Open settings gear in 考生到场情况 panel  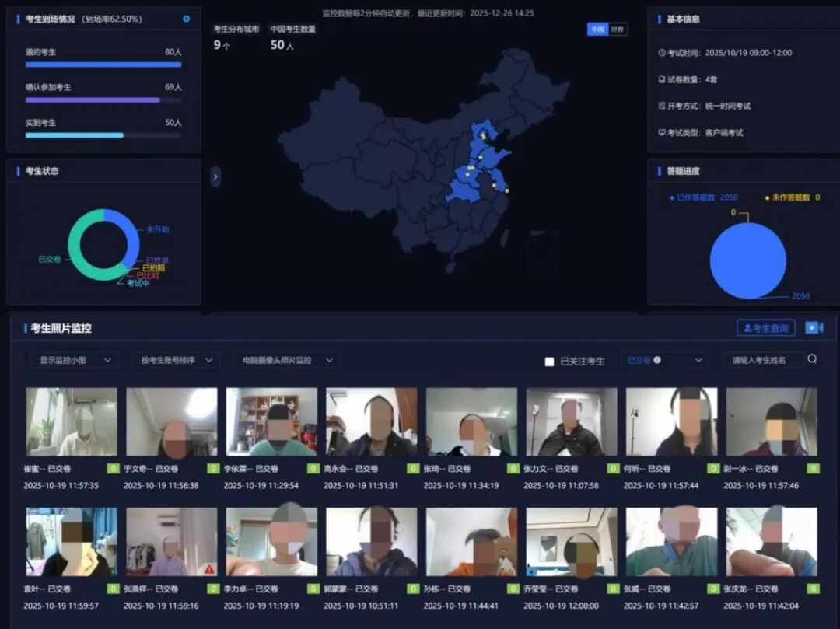(x=186, y=19)
